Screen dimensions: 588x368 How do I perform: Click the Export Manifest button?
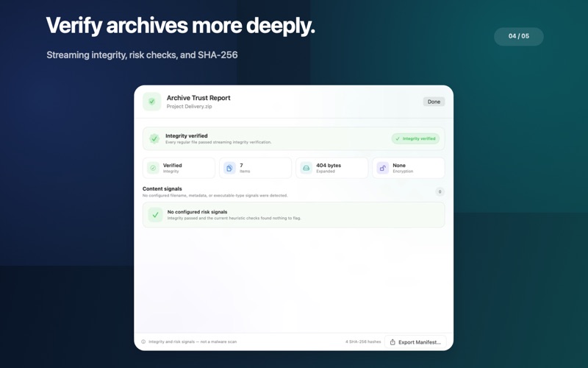click(x=415, y=342)
